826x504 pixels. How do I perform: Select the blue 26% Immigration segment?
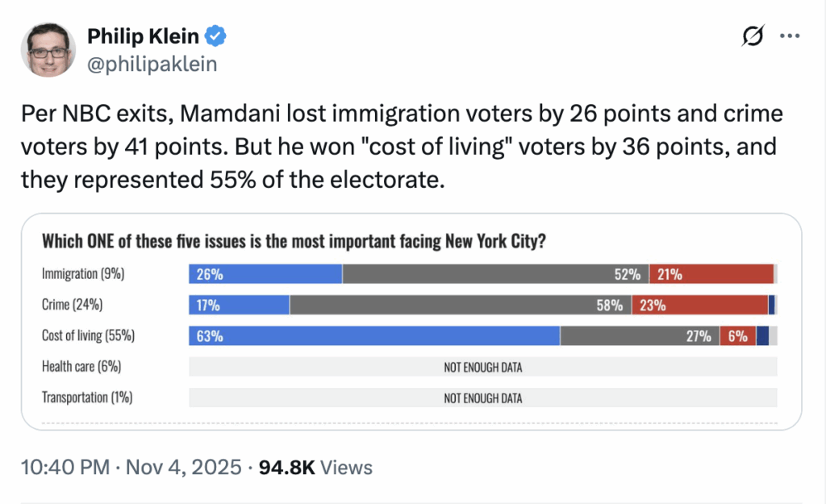click(x=265, y=274)
